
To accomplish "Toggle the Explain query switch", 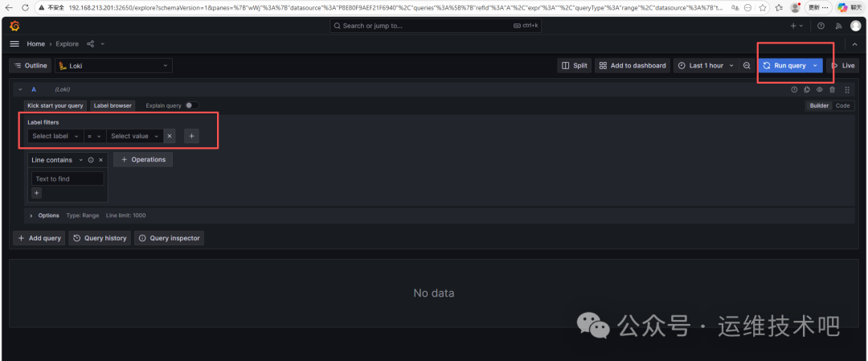I will [191, 105].
